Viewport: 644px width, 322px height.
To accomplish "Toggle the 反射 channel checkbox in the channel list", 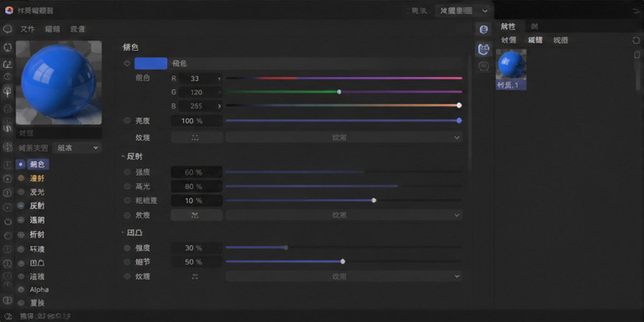I will click(21, 206).
